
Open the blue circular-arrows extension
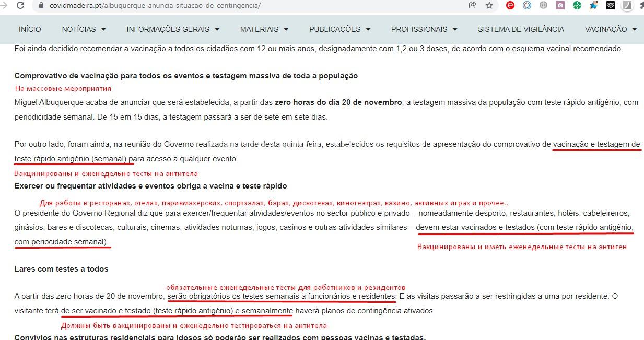pos(527,6)
